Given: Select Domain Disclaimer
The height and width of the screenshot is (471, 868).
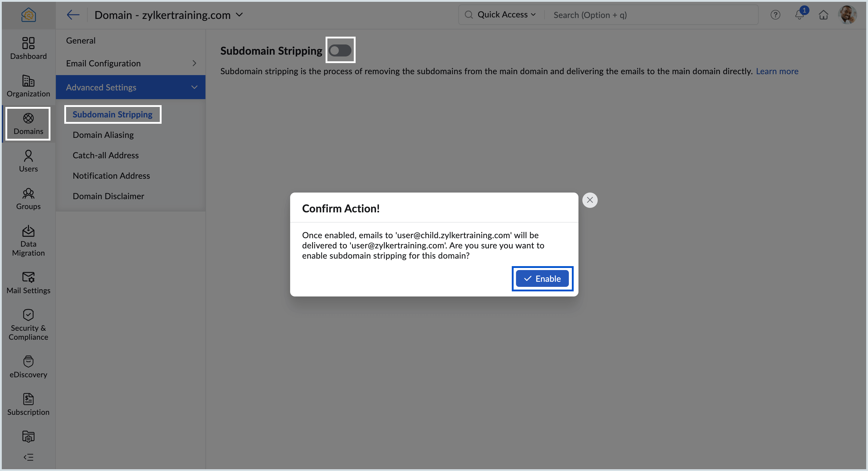Looking at the screenshot, I should tap(108, 196).
